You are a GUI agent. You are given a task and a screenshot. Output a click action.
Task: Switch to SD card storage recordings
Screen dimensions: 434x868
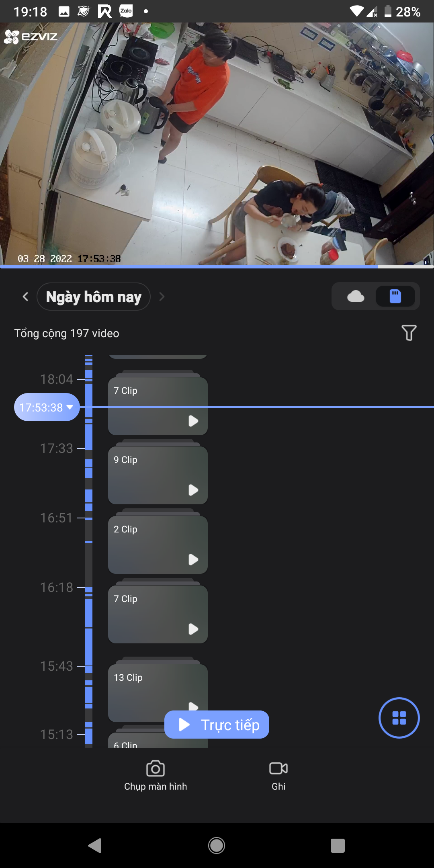[x=395, y=297]
